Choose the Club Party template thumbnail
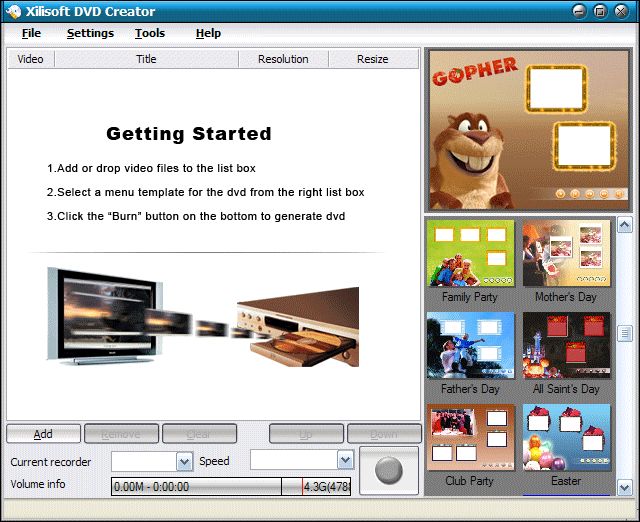The height and width of the screenshot is (522, 640). pyautogui.click(x=470, y=438)
